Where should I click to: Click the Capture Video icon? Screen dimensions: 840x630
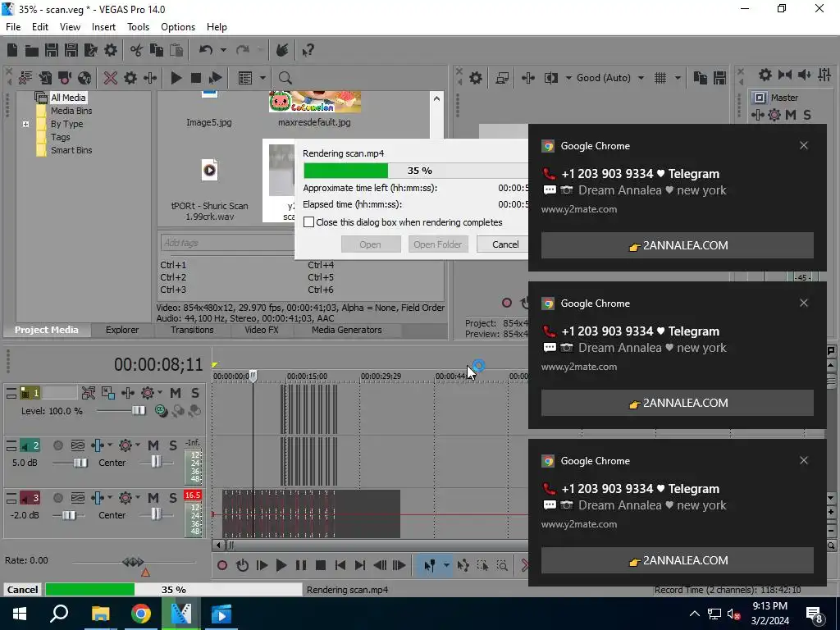[x=65, y=78]
